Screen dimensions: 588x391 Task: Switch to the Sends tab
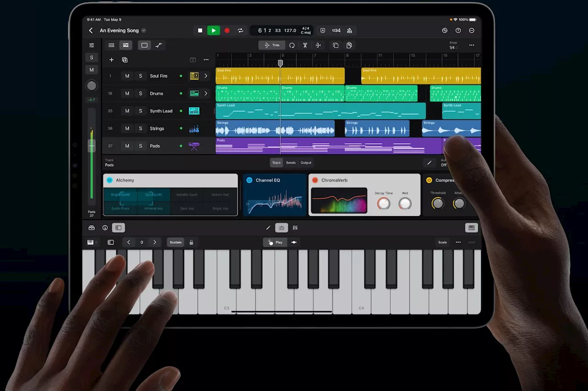(x=291, y=162)
